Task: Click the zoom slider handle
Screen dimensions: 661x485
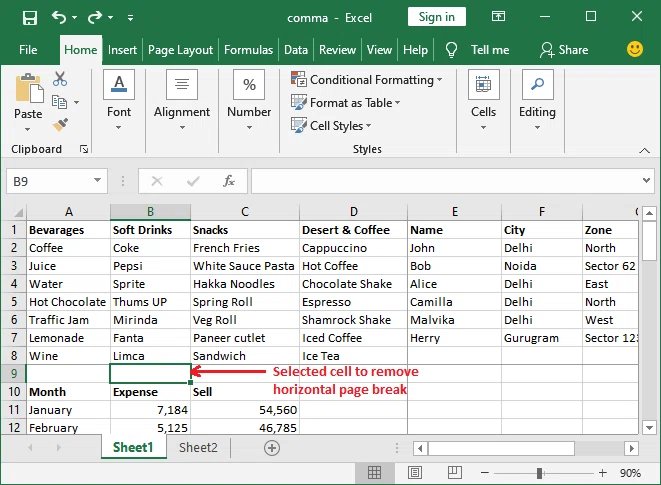Action: (539, 473)
